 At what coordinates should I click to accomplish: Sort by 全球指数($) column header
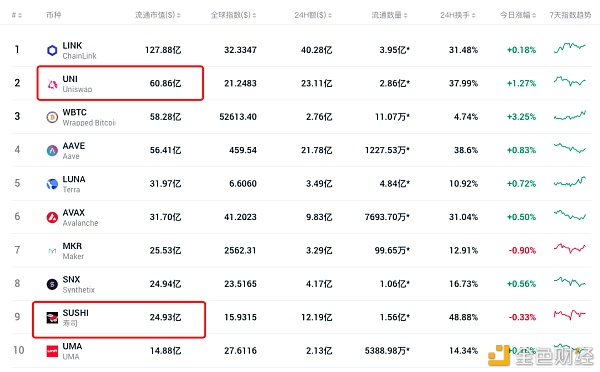pos(233,15)
